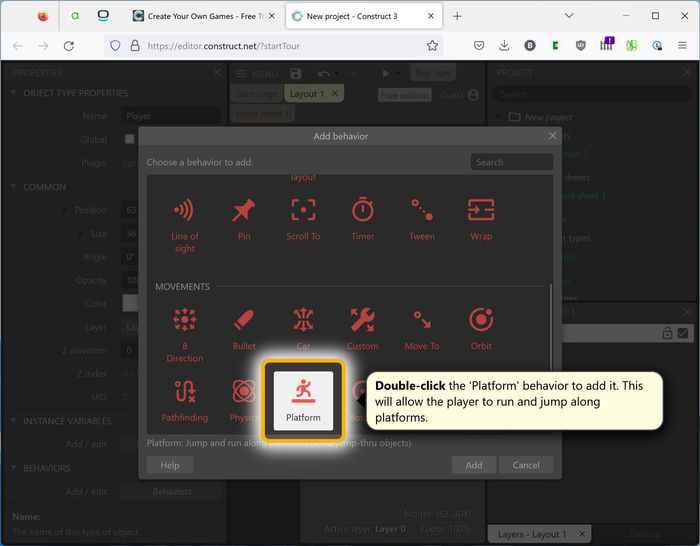The height and width of the screenshot is (546, 700).
Task: Open the Firefox application menu
Action: 682,45
